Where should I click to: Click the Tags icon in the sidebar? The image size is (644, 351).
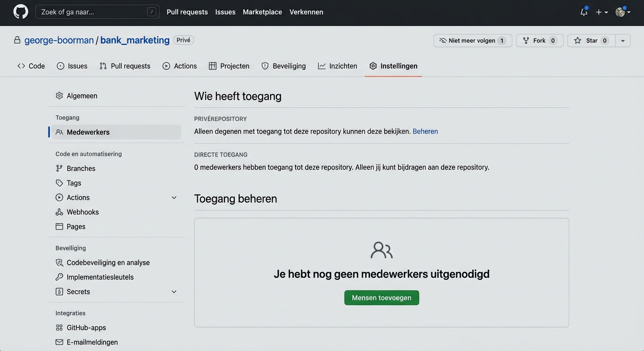59,183
